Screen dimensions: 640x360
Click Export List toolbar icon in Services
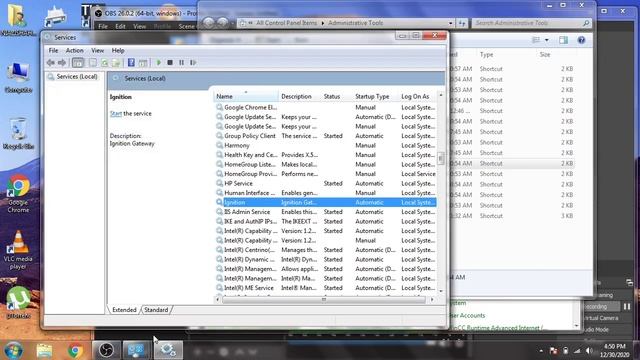(116, 62)
